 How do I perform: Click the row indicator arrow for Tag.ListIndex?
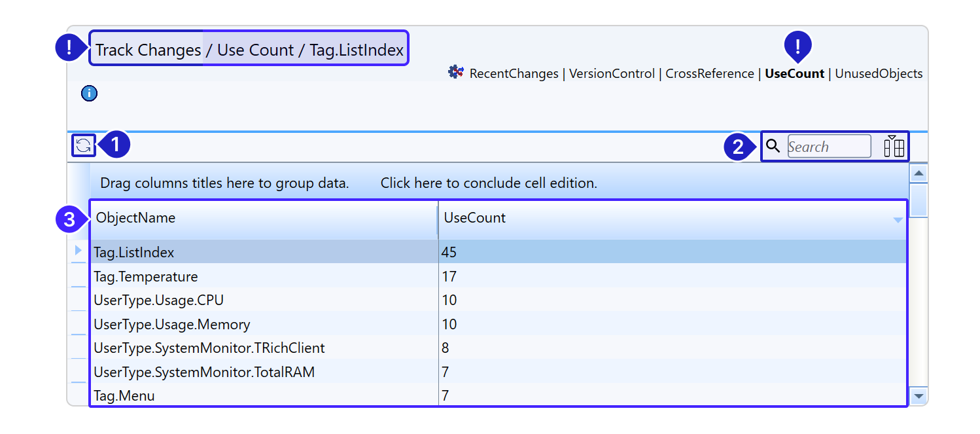click(x=79, y=250)
